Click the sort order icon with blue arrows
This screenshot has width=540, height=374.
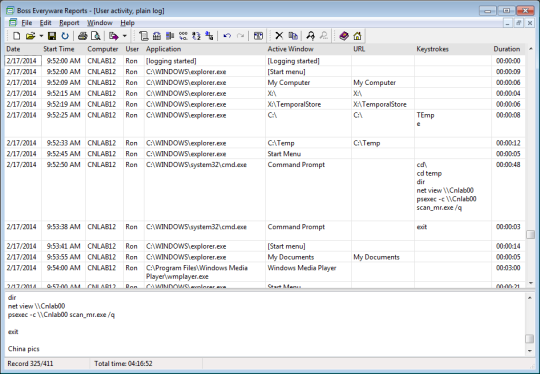click(x=196, y=36)
